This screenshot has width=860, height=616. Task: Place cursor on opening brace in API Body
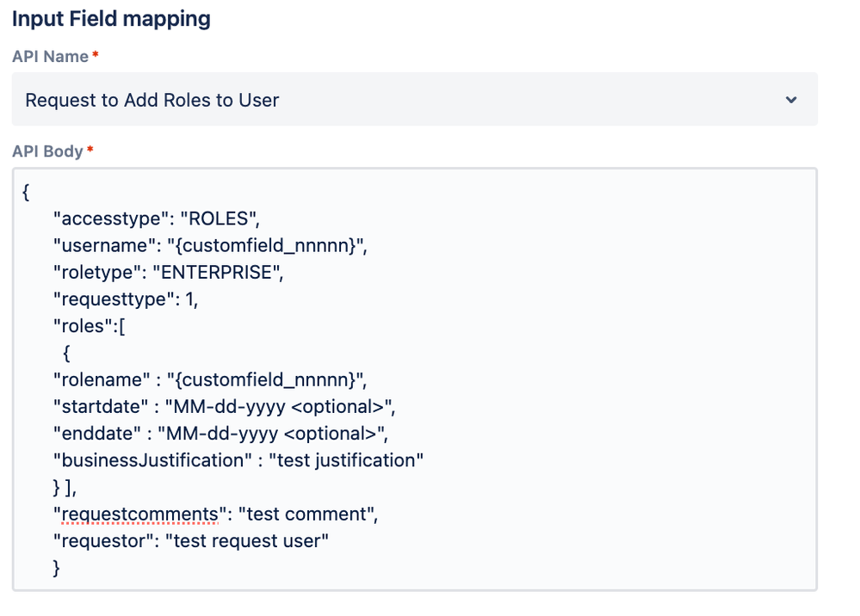(x=27, y=193)
